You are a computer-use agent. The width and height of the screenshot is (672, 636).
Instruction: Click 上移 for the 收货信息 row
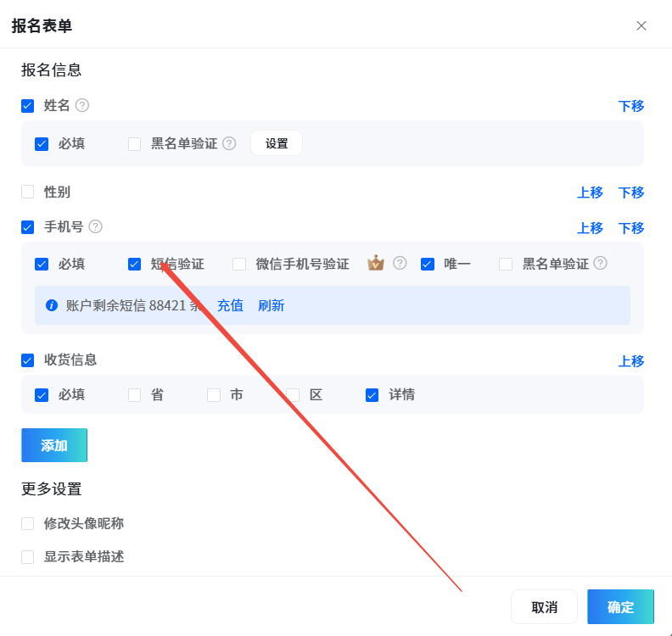click(x=631, y=361)
